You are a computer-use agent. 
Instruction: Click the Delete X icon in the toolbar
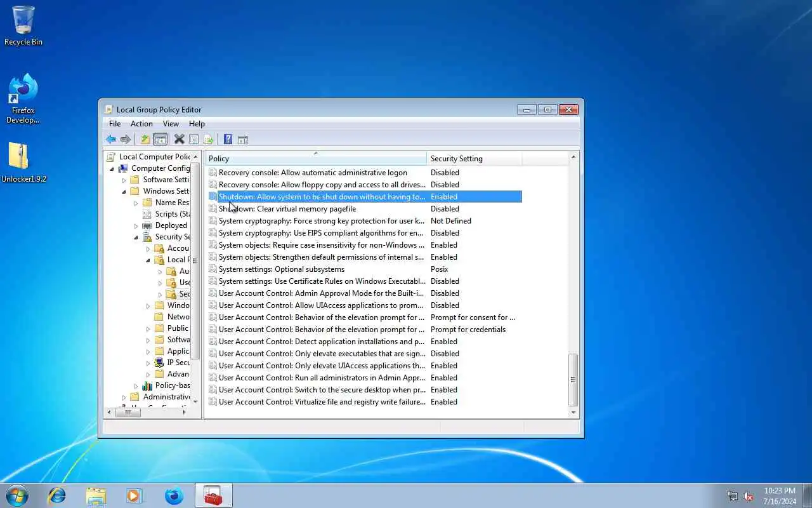click(180, 139)
